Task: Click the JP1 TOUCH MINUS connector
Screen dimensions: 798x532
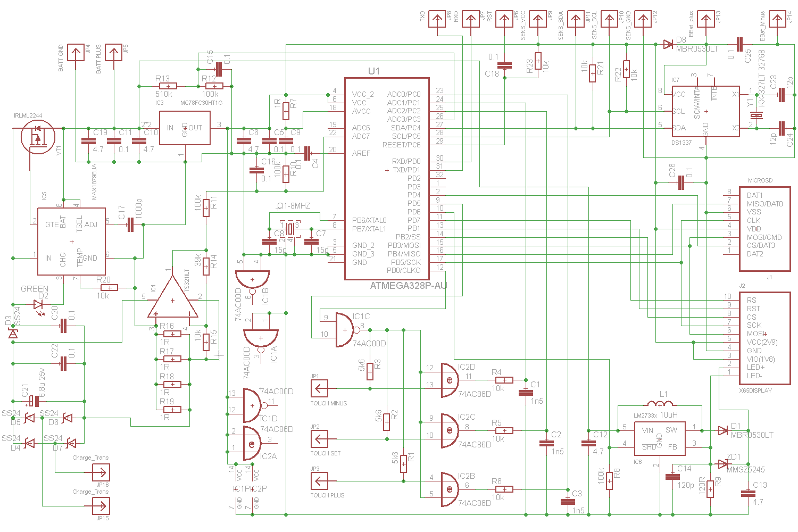Action: pyautogui.click(x=319, y=389)
